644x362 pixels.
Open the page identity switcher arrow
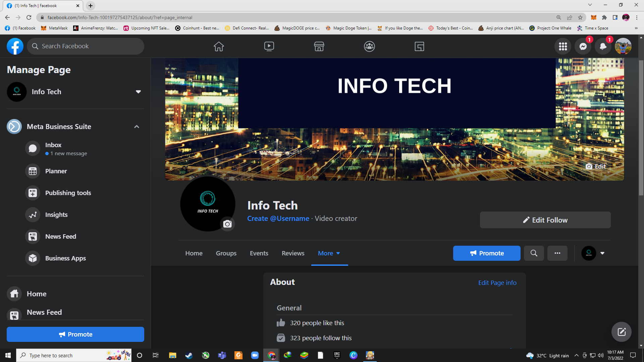pos(602,253)
